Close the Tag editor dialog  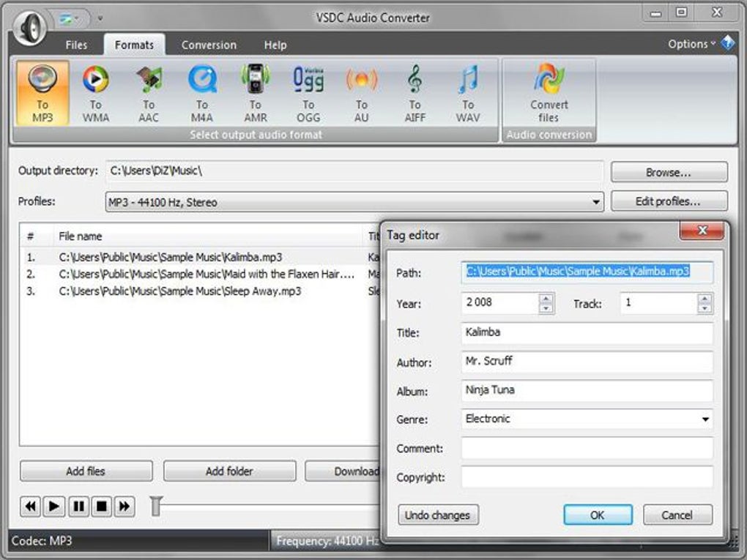pyautogui.click(x=702, y=231)
